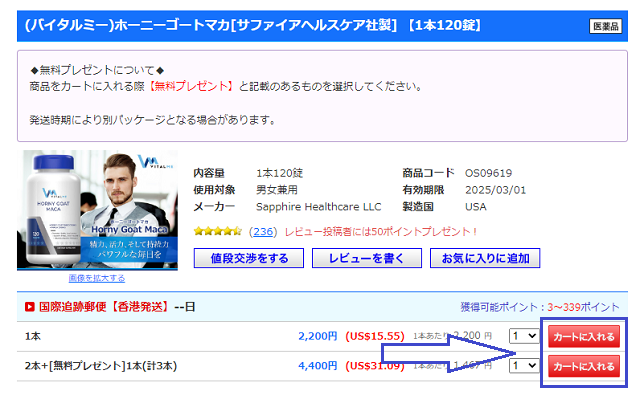This screenshot has width=640, height=395.
Task: Click the expiry date 2025/03/01
Action: pos(496,190)
